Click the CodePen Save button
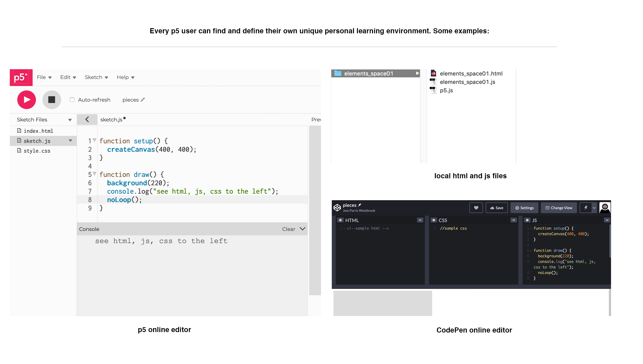This screenshot has width=643, height=364. (496, 207)
